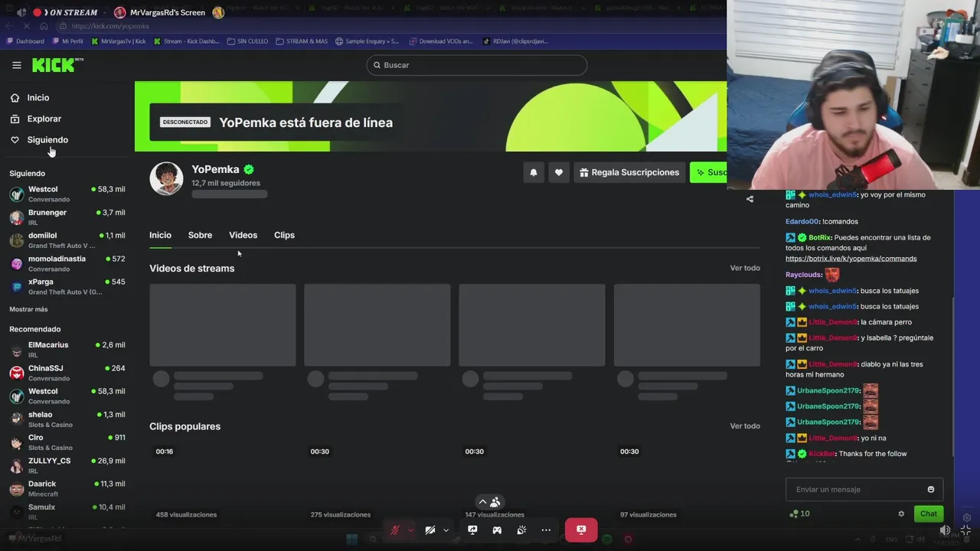980x551 pixels.
Task: Click the notification bell on YoPemka's channel
Action: pyautogui.click(x=534, y=172)
